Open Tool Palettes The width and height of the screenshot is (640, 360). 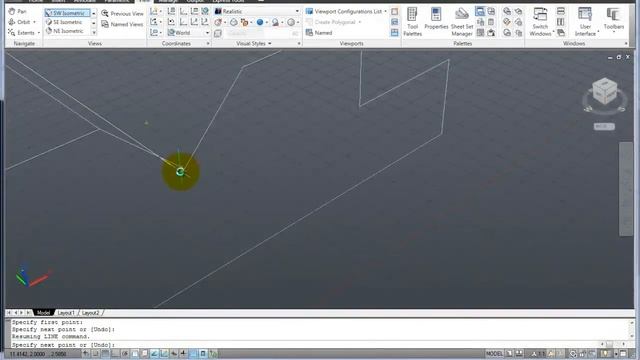[412, 22]
